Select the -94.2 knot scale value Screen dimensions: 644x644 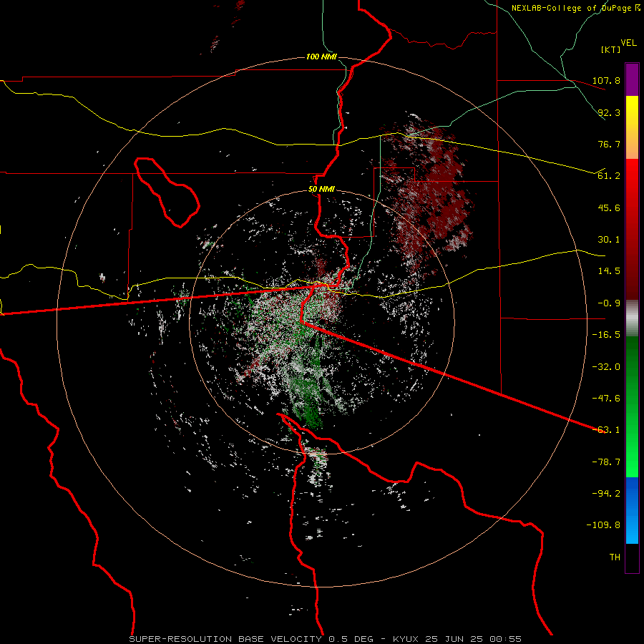tap(606, 494)
